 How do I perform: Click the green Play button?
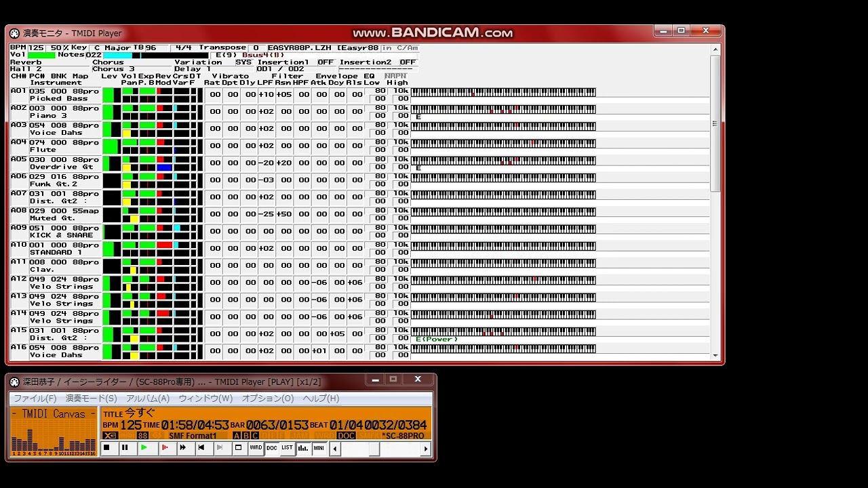144,448
